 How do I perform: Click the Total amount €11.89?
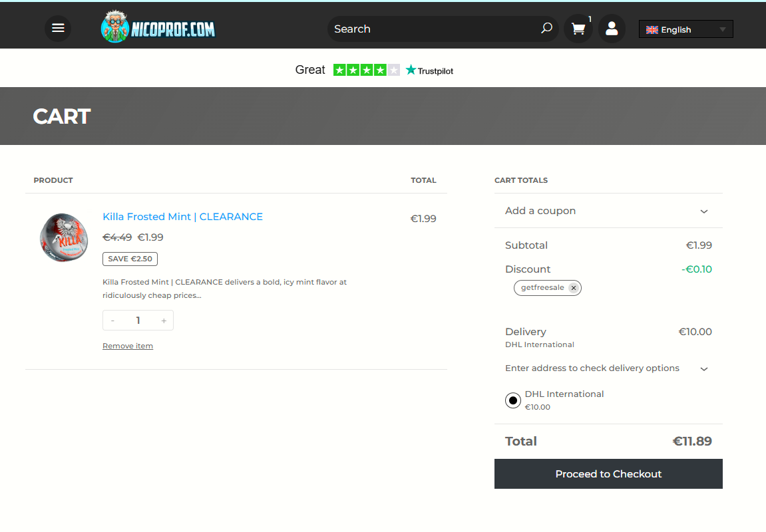[691, 441]
